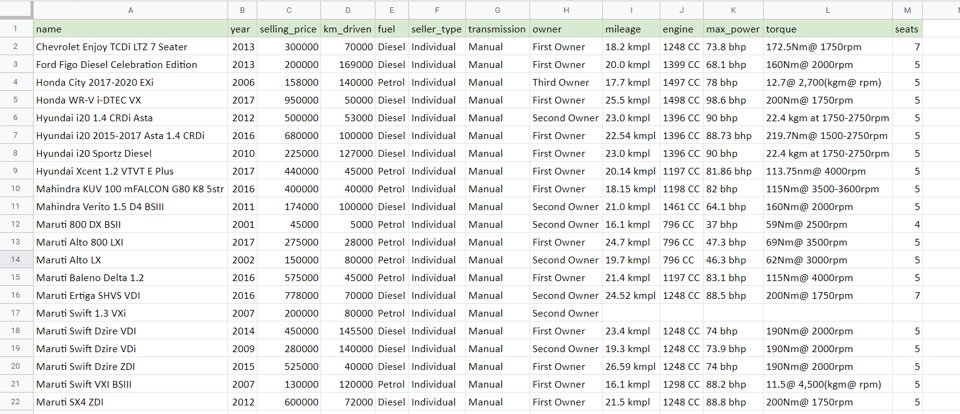Click the 'km_driven' header cell

348,29
